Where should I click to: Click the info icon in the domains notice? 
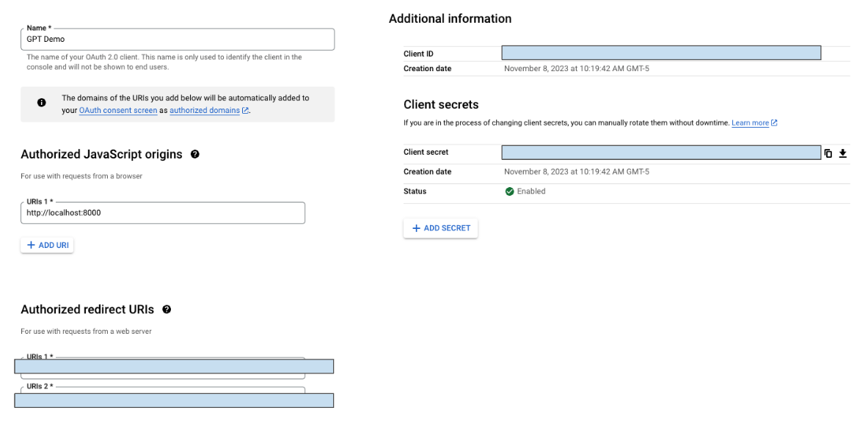click(x=42, y=103)
